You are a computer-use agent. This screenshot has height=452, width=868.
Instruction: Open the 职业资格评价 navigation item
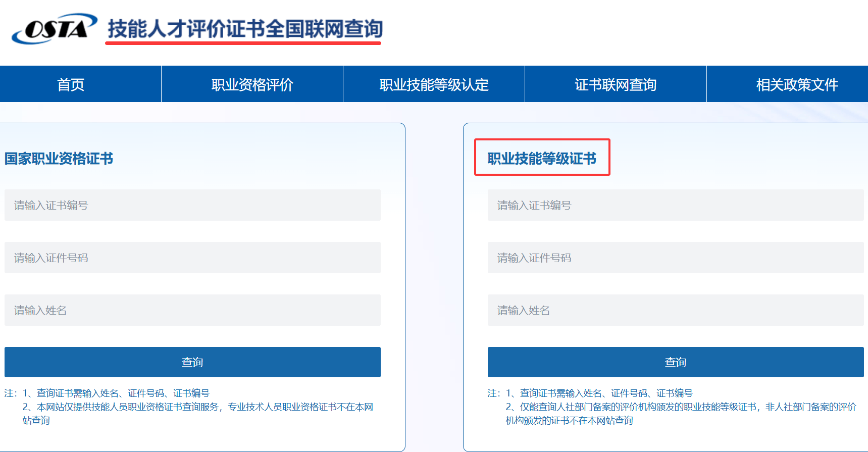pyautogui.click(x=252, y=84)
